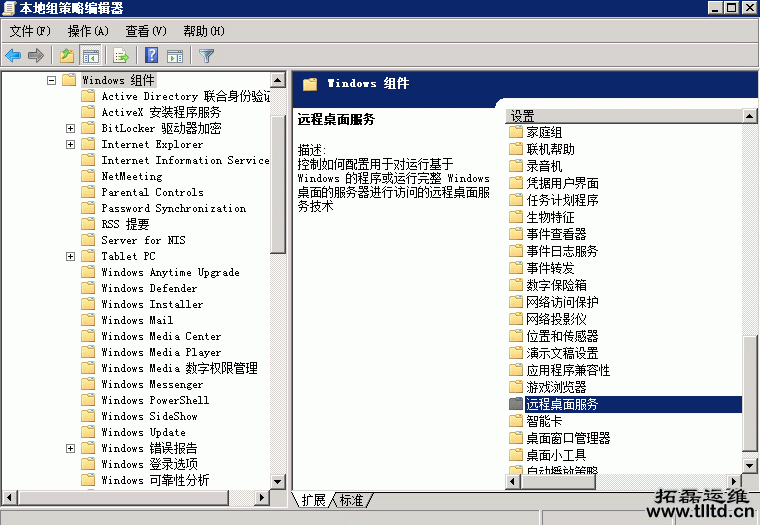The height and width of the screenshot is (525, 760).
Task: Select Windows Defender tree item
Action: [149, 288]
